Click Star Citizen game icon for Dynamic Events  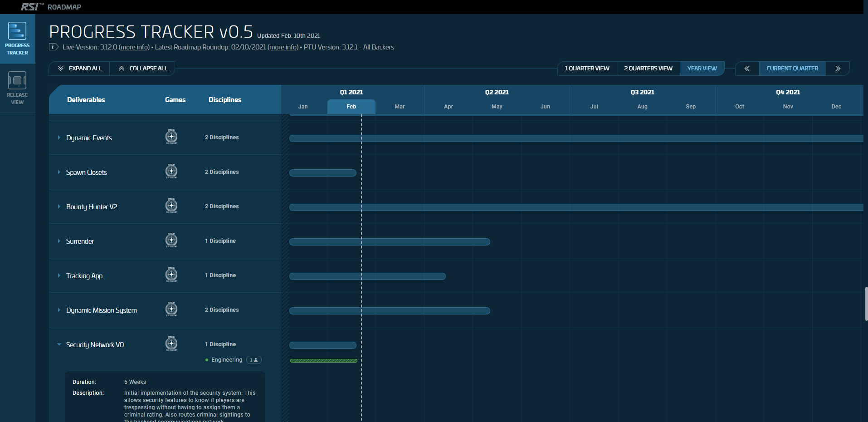coord(171,137)
